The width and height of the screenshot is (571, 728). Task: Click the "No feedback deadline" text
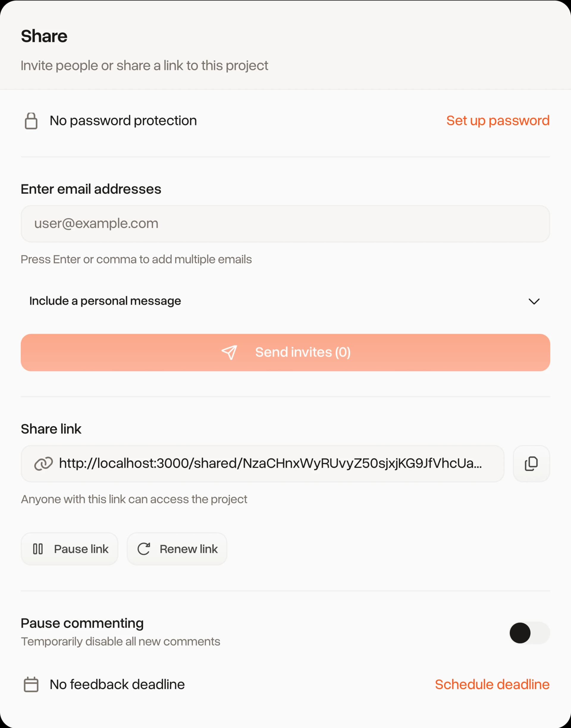click(x=117, y=684)
